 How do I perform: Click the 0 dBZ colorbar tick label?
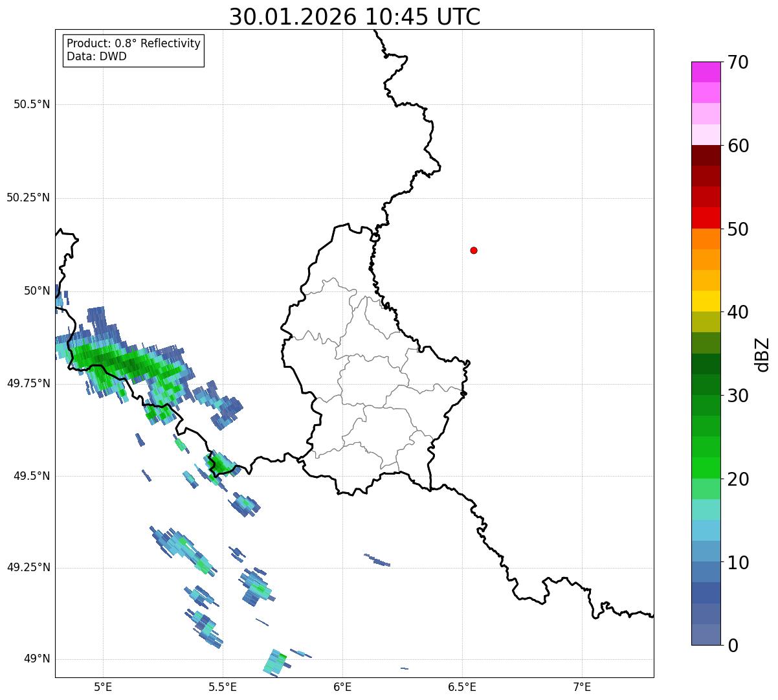tap(733, 646)
